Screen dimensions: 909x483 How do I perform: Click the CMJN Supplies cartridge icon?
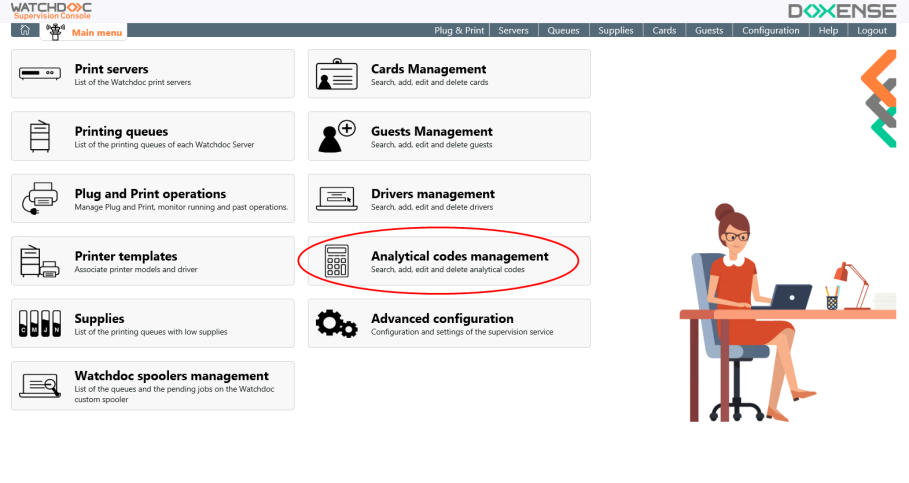[41, 324]
